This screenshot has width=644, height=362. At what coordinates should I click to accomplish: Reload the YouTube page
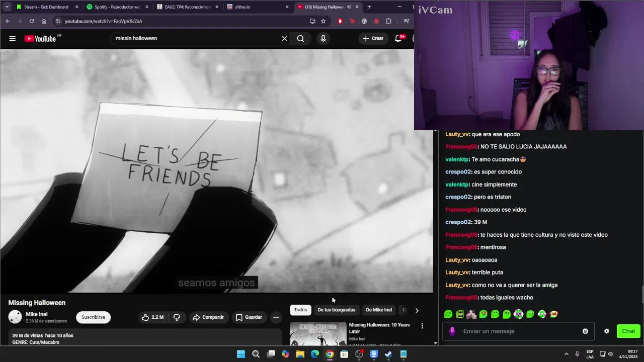[32, 21]
